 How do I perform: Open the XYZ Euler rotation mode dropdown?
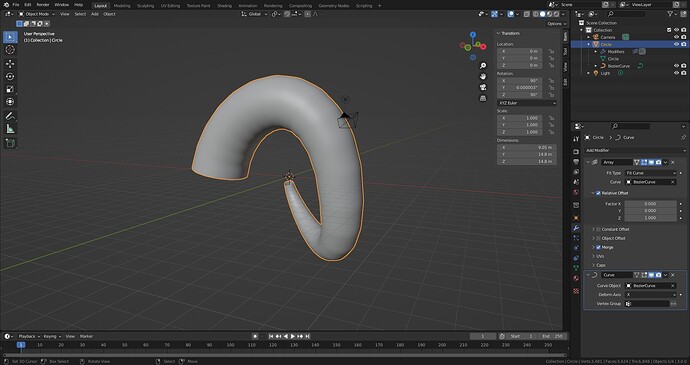tap(527, 103)
